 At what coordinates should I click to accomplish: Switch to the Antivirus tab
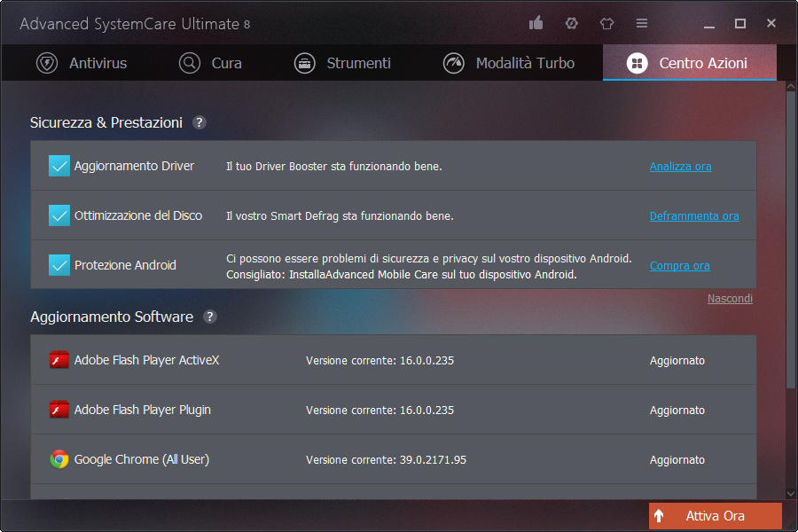pyautogui.click(x=82, y=63)
